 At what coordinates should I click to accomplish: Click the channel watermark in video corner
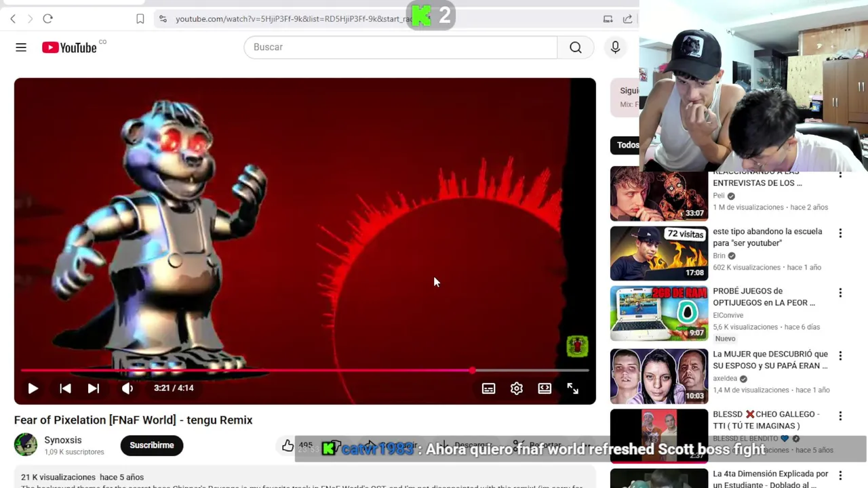coord(577,346)
